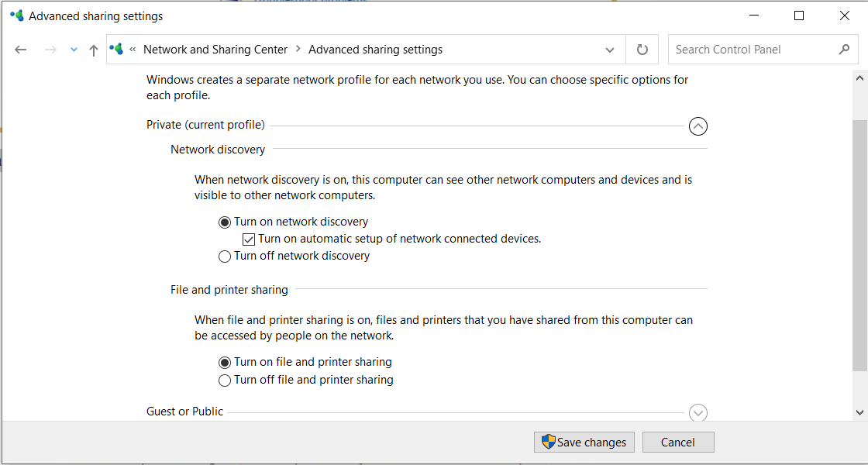Click the Network discovery heading
The image size is (868, 465).
[x=218, y=150]
